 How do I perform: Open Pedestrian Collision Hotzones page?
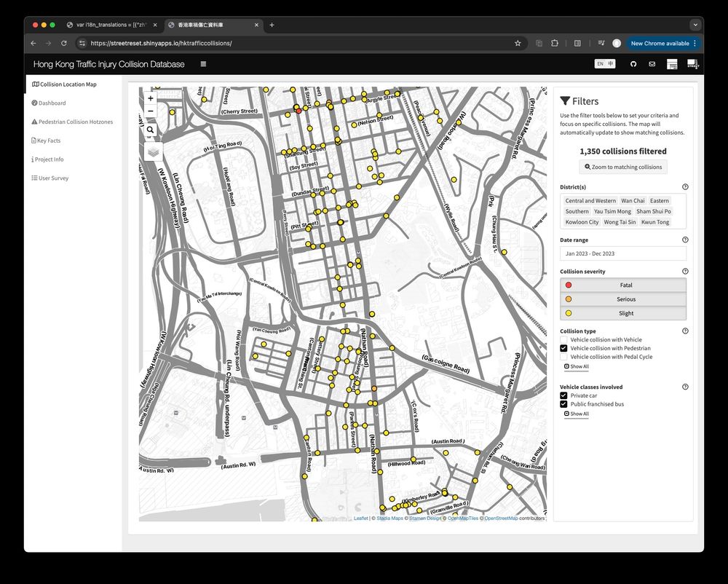tap(72, 122)
